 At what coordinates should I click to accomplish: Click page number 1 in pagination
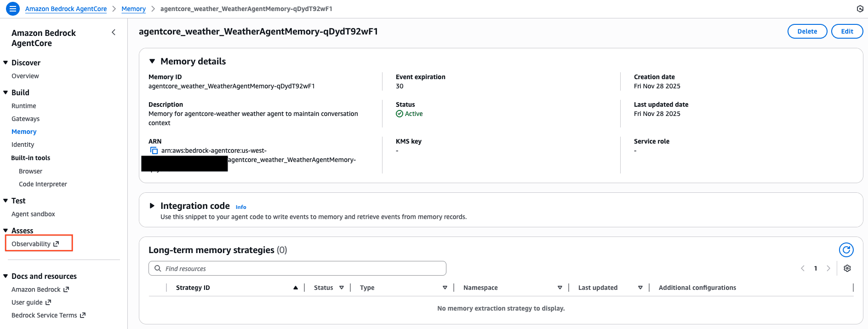[x=816, y=268]
